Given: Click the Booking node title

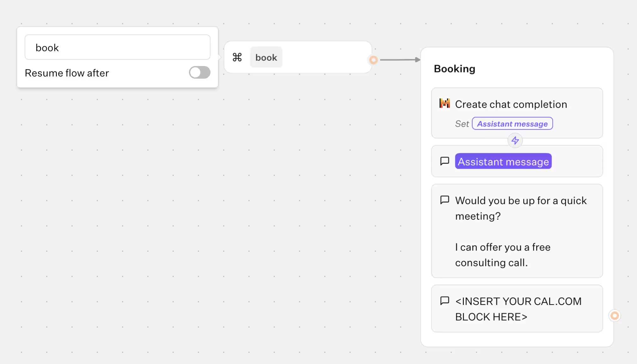Looking at the screenshot, I should [x=455, y=69].
